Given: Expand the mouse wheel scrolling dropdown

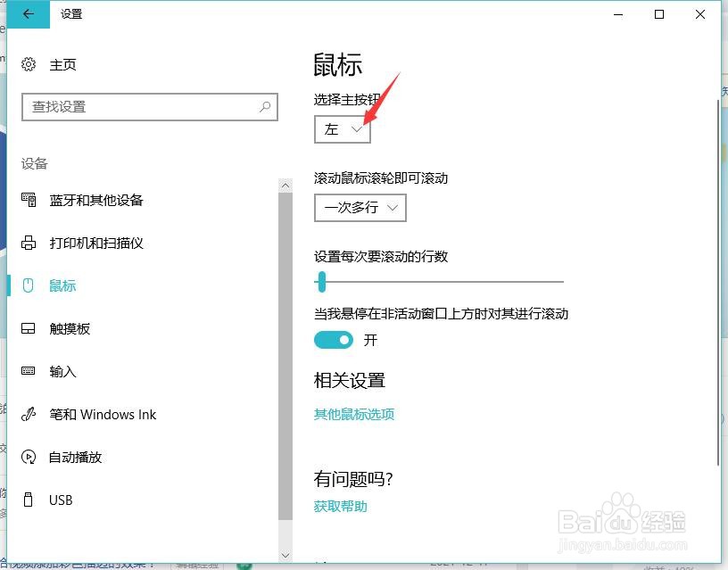Looking at the screenshot, I should tap(360, 208).
